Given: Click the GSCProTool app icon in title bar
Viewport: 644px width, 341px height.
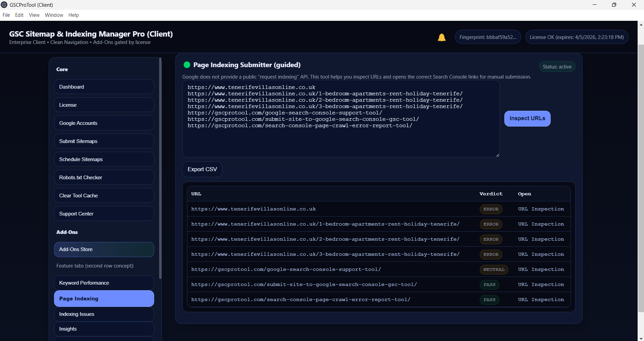Looking at the screenshot, I should pyautogui.click(x=4, y=5).
